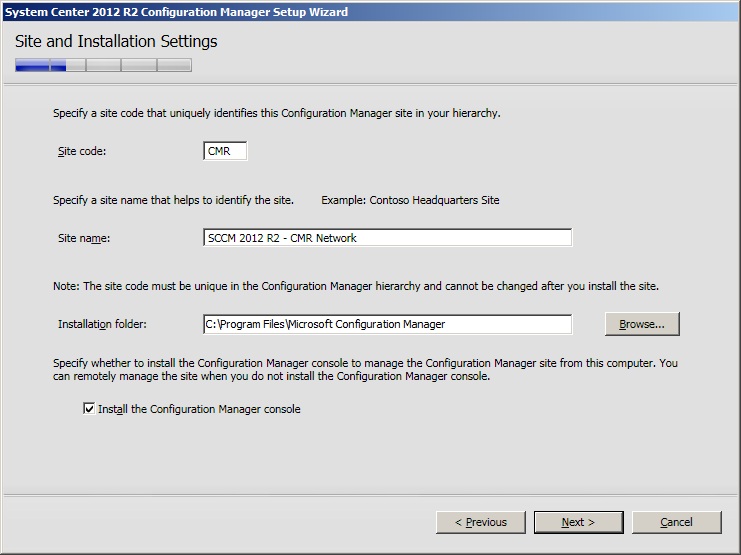Click the wizard progress bar in header
The height and width of the screenshot is (555, 741).
point(103,65)
